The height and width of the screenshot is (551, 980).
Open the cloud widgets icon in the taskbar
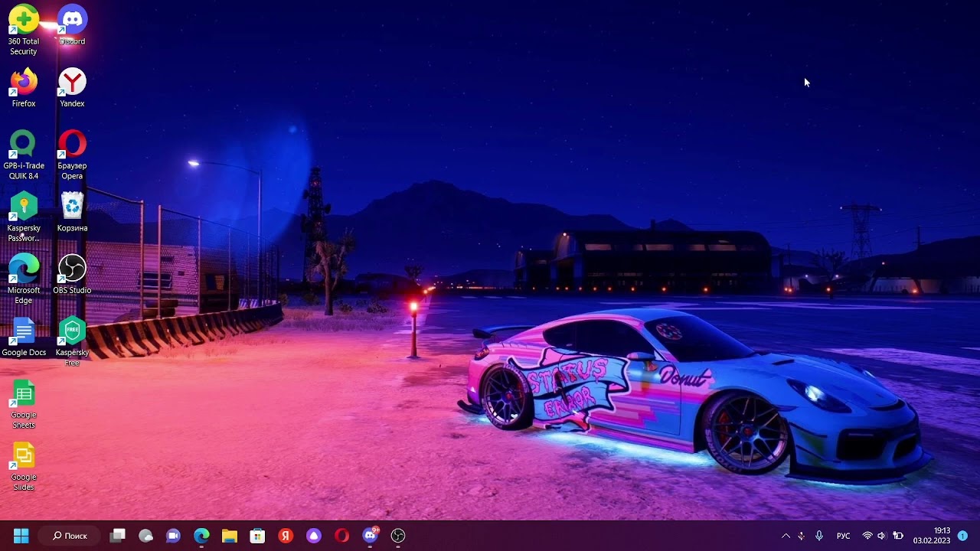[145, 536]
